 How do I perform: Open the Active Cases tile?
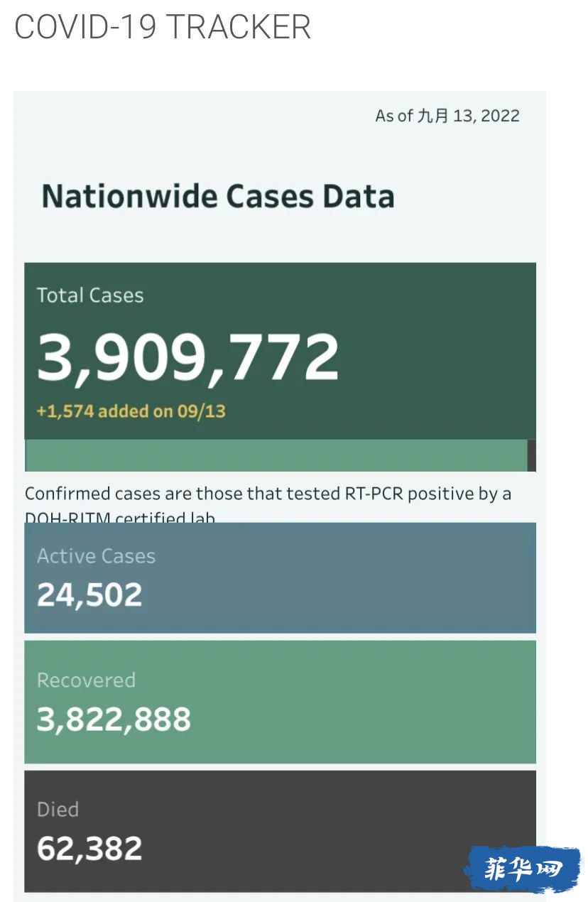pos(280,577)
